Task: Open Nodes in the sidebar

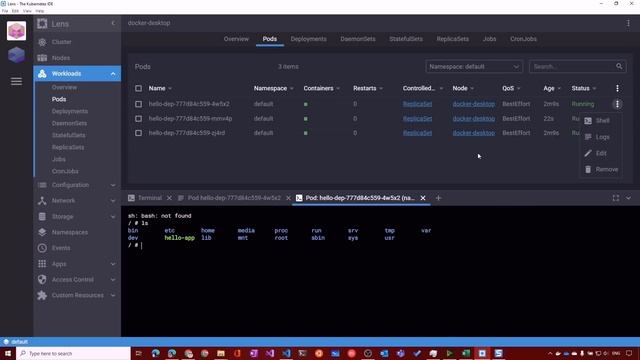Action: [60, 58]
